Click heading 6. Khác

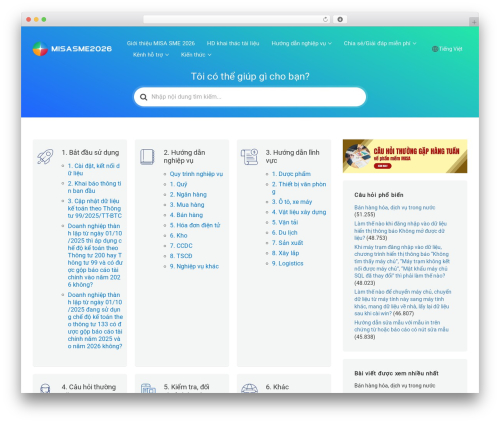pos(277,387)
